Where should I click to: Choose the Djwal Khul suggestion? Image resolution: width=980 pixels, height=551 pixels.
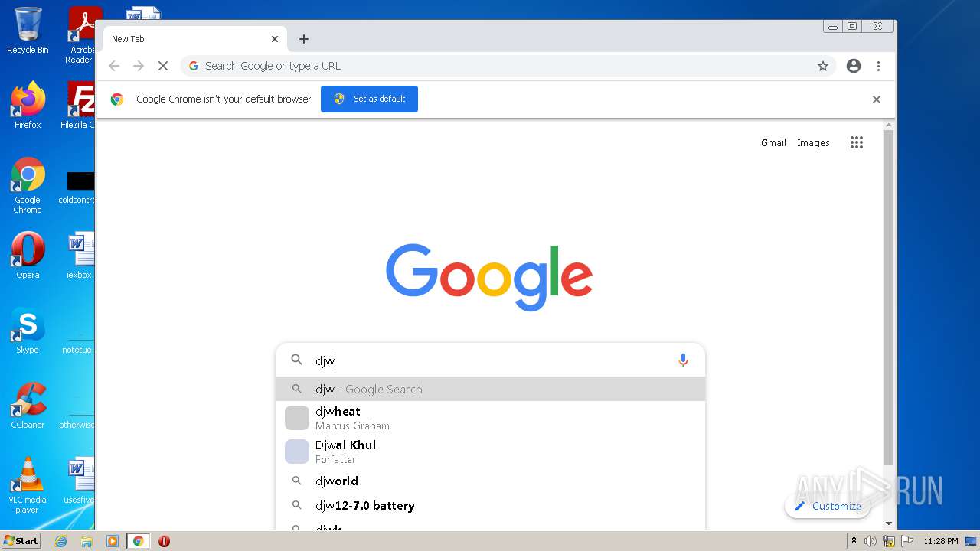(490, 452)
